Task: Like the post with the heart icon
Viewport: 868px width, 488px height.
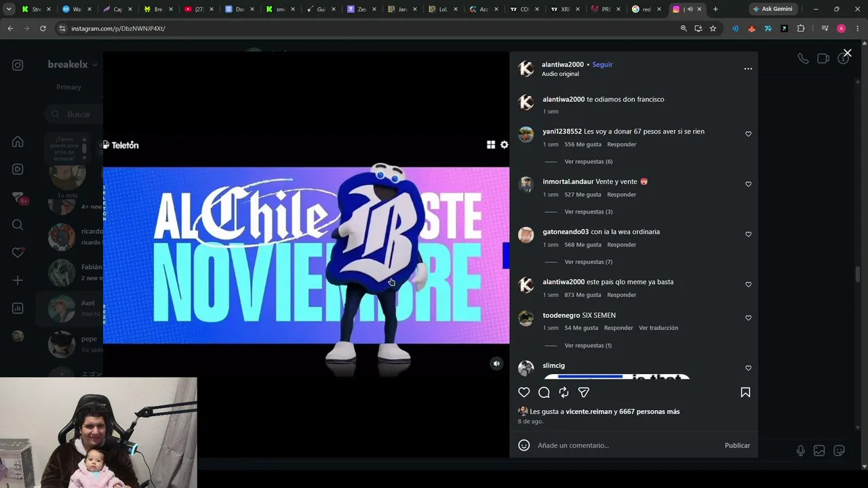Action: pyautogui.click(x=524, y=392)
